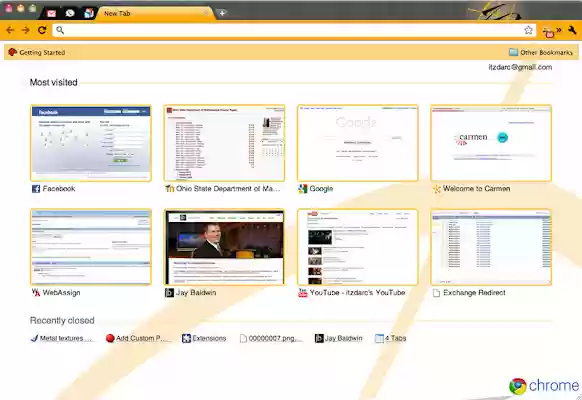Screen dimensions: 582x400
Task: Close the New Tab tab
Action: [206, 13]
